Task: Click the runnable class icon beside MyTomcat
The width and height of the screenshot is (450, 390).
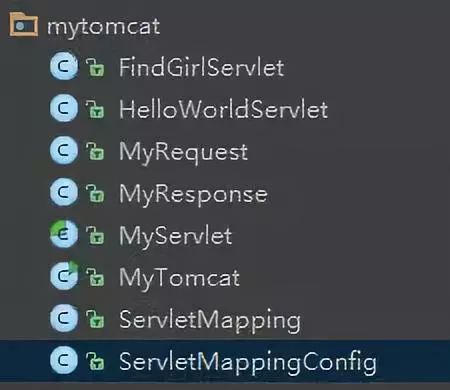Action: (63, 276)
